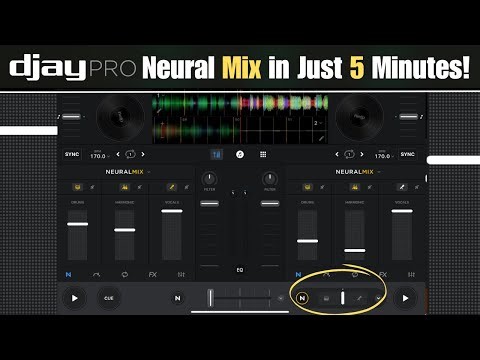480x360 pixels.
Task: Expand chevron right of the crossfader
Action: 281,298
